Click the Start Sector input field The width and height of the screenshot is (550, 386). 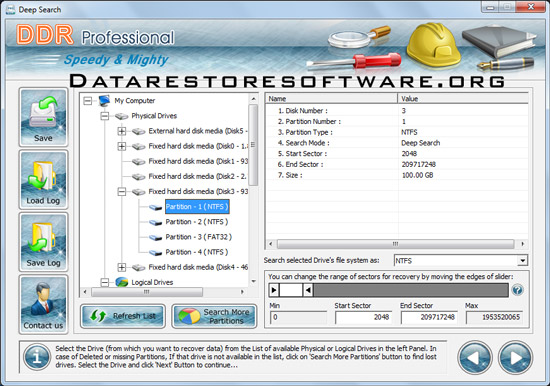(x=363, y=317)
